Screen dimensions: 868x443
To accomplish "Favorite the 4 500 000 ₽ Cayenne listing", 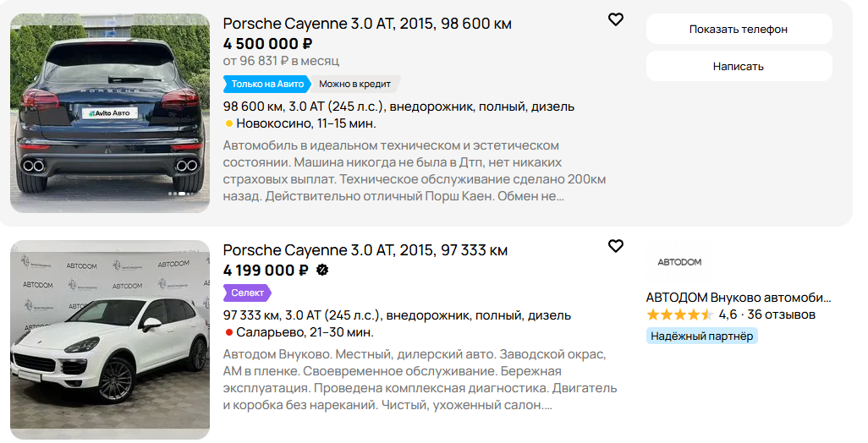I will [x=616, y=19].
